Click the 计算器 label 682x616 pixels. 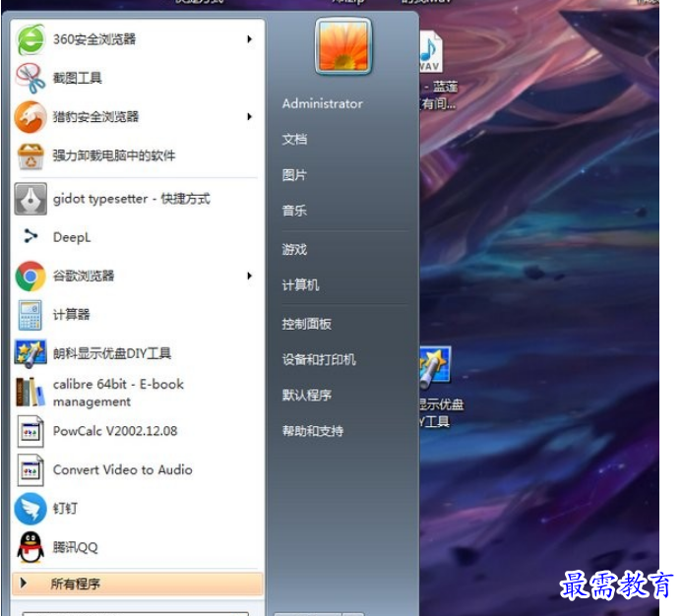coord(71,314)
